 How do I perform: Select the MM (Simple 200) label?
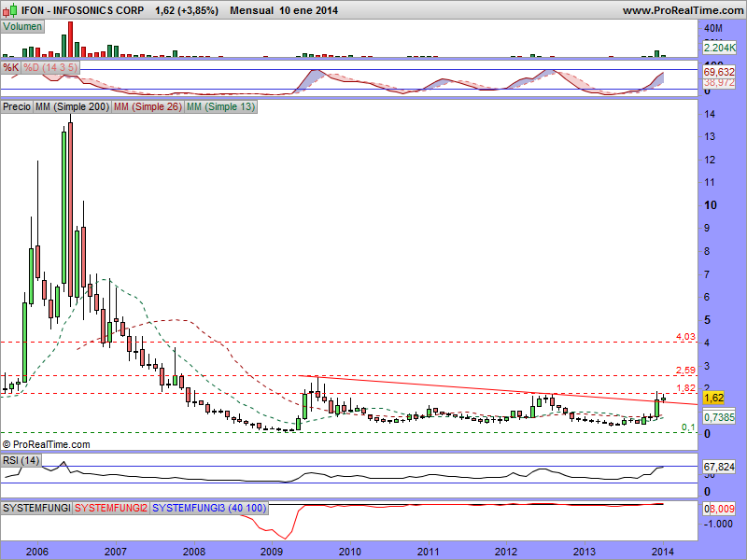[x=72, y=106]
